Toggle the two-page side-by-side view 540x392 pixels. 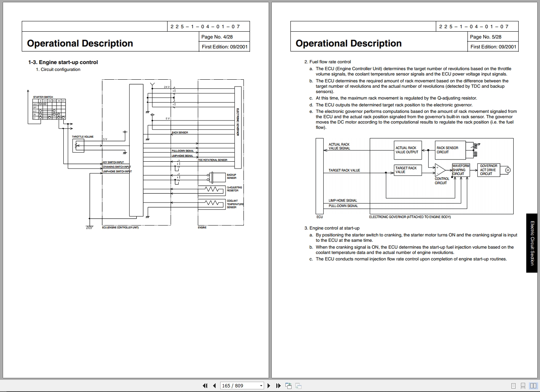[x=533, y=386]
